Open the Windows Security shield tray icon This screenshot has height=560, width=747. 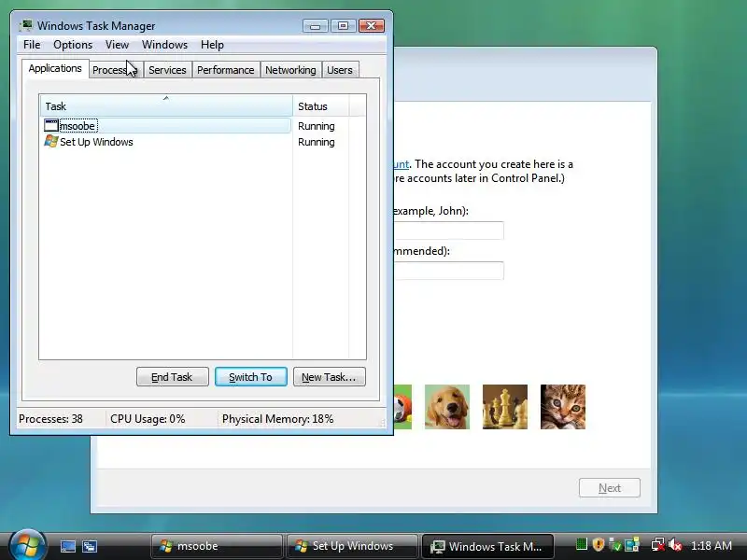(599, 544)
